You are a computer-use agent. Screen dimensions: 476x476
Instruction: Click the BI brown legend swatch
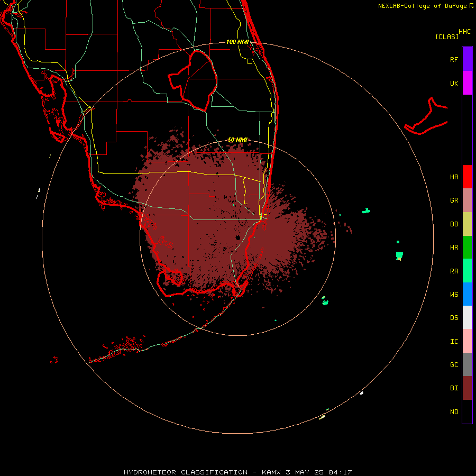click(x=467, y=388)
